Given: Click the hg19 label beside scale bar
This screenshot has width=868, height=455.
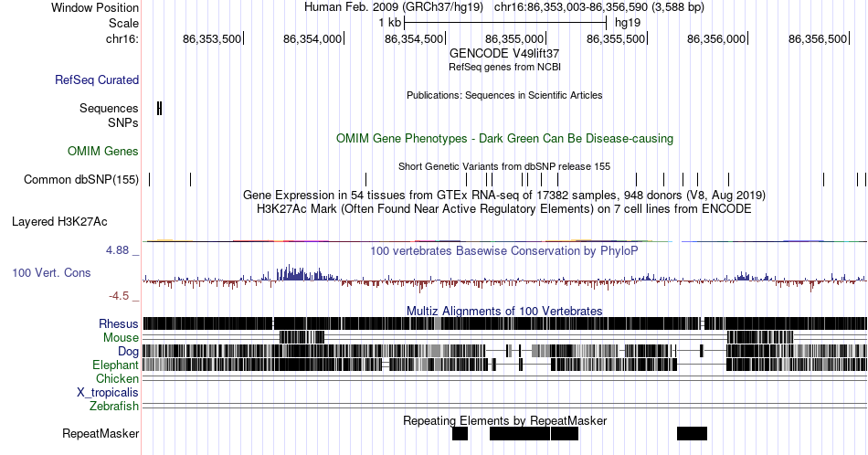Looking at the screenshot, I should (x=628, y=23).
